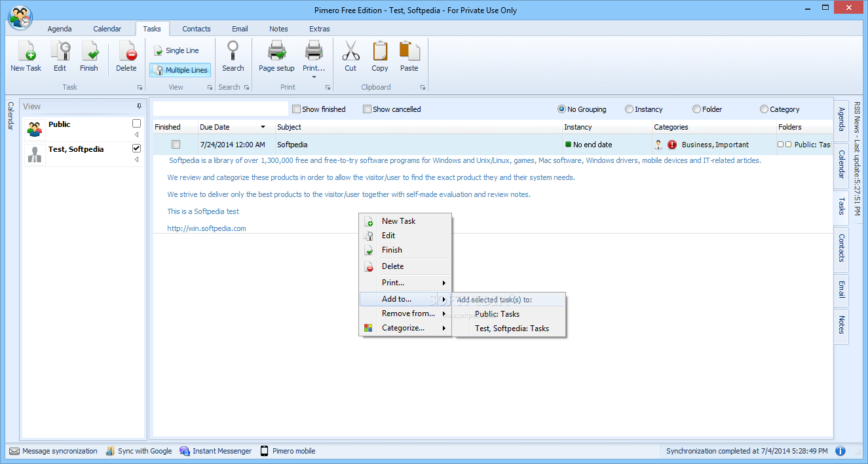Expand arrow under Public checkbox
Screen dimensions: 868x464
click(x=136, y=135)
